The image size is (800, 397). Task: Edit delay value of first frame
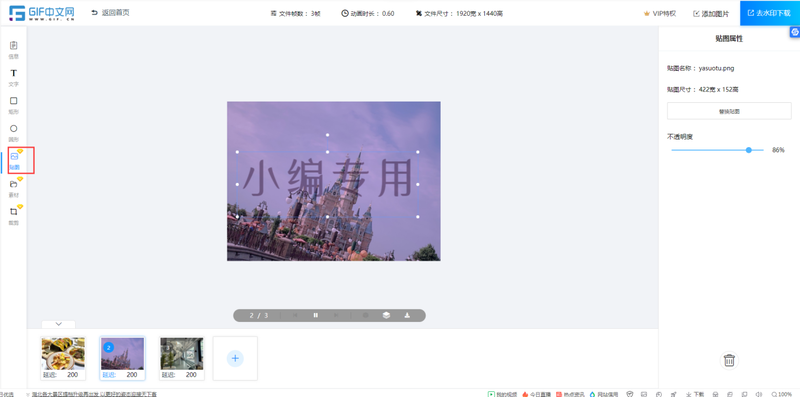[x=72, y=375]
